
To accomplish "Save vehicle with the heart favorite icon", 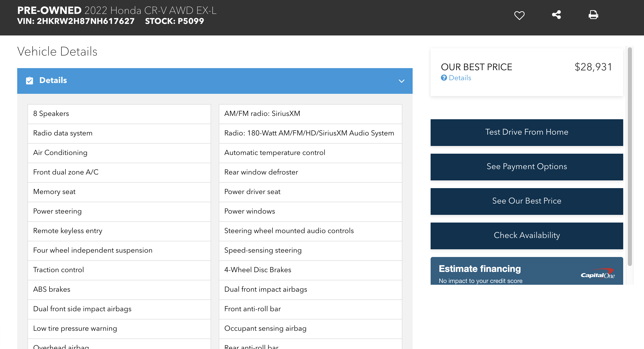I will (x=519, y=15).
